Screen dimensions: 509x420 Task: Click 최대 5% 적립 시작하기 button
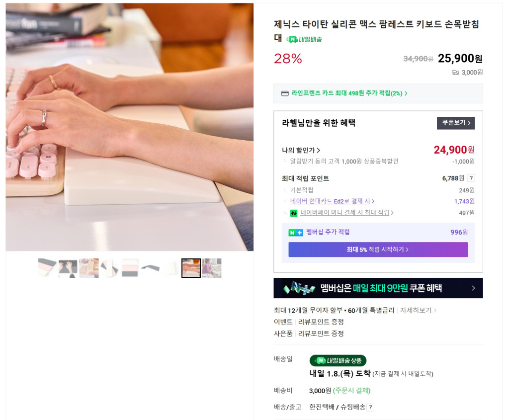378,250
